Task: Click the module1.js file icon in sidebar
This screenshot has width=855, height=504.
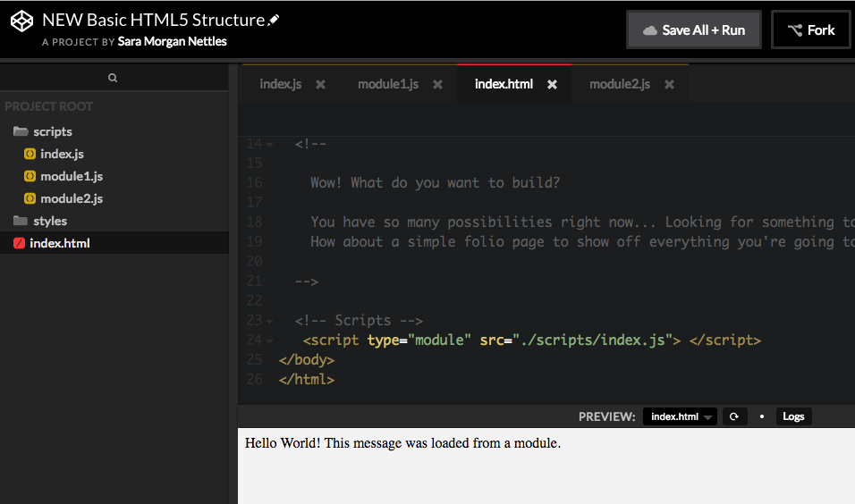Action: coord(30,177)
